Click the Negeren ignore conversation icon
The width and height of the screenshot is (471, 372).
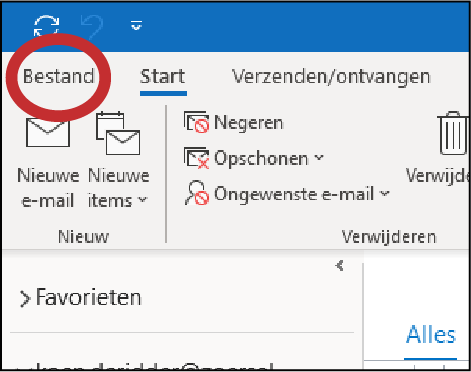(x=197, y=122)
